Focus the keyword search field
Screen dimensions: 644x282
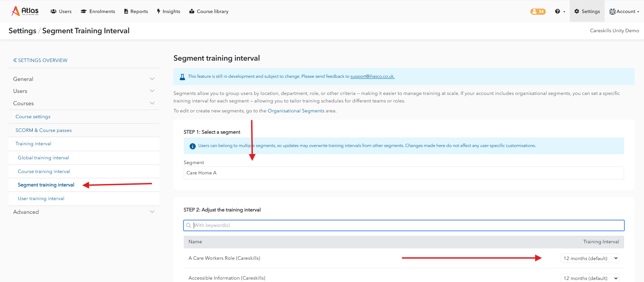point(404,225)
